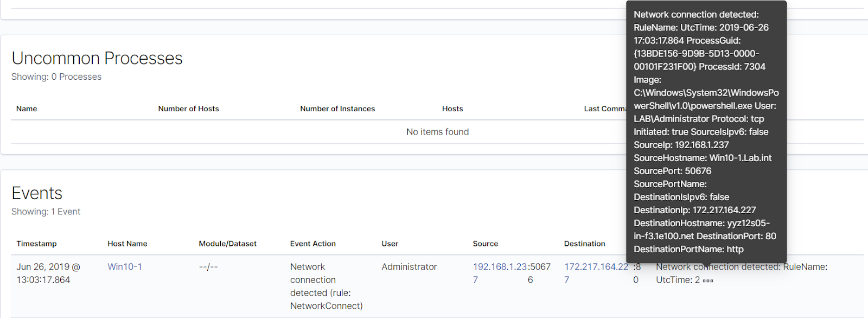The width and height of the screenshot is (868, 318).
Task: Select the Administrator user cell
Action: 409,267
